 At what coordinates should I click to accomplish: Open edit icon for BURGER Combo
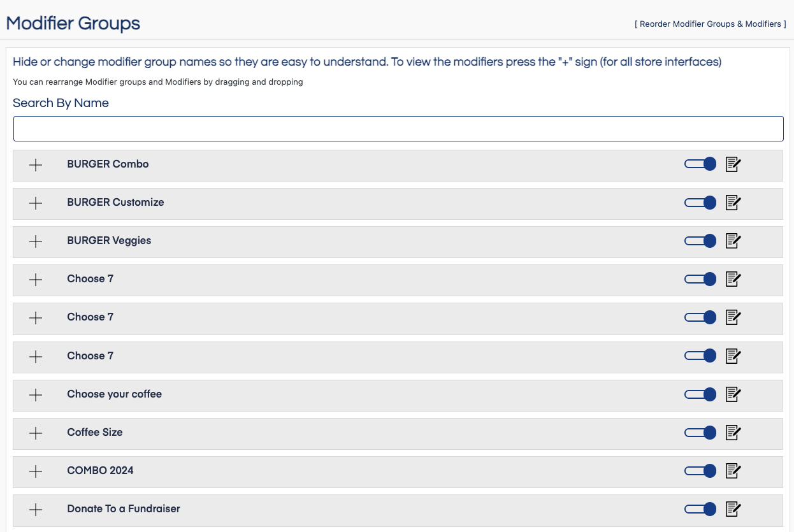(x=733, y=164)
